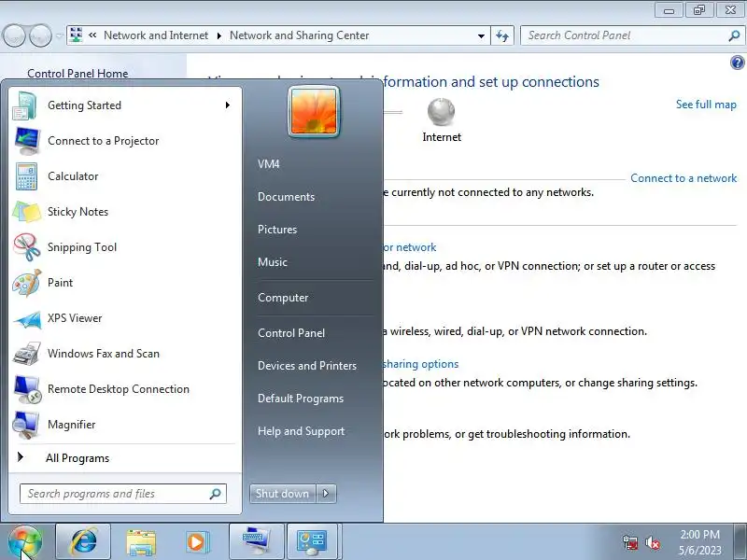This screenshot has width=747, height=560.
Task: Click the network status tray icon
Action: (630, 542)
